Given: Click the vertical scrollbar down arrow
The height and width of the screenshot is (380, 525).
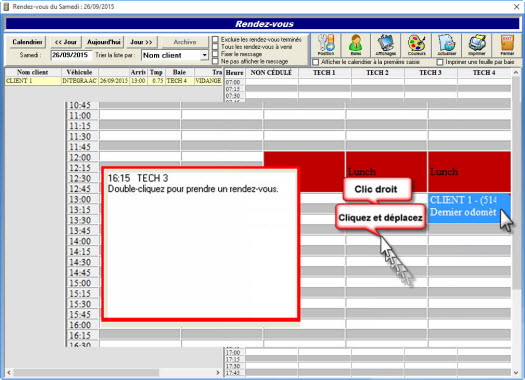Looking at the screenshot, I should pos(516,372).
